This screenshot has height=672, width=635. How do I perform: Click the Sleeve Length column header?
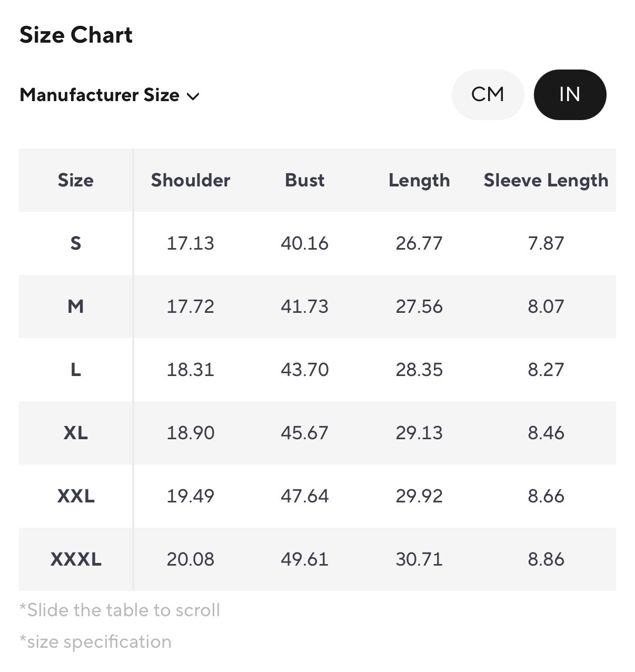pyautogui.click(x=546, y=181)
